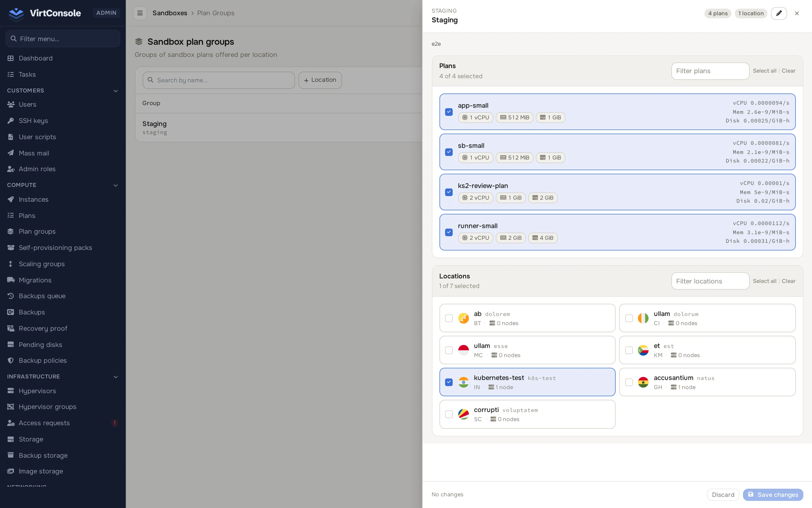Image resolution: width=812 pixels, height=508 pixels.
Task: Uncheck the ks2-review-plan checkbox
Action: (449, 192)
